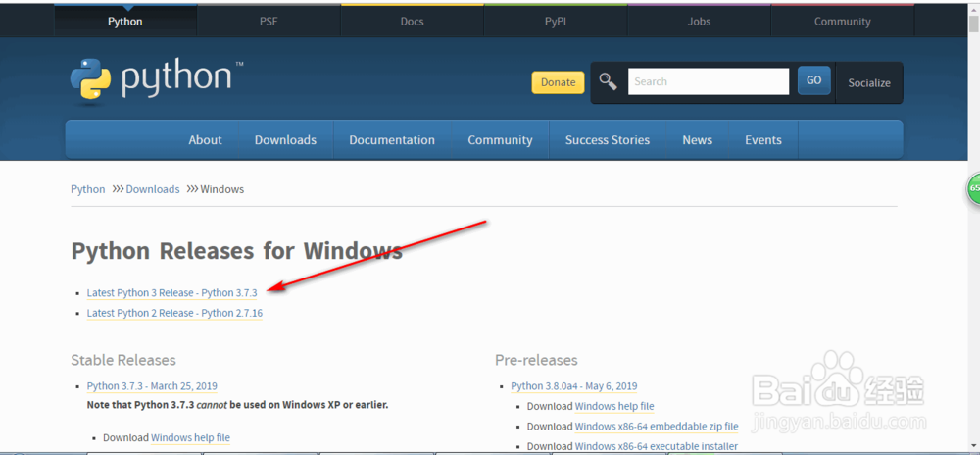Open the Events navigation menu
This screenshot has width=980, height=455.
click(763, 140)
